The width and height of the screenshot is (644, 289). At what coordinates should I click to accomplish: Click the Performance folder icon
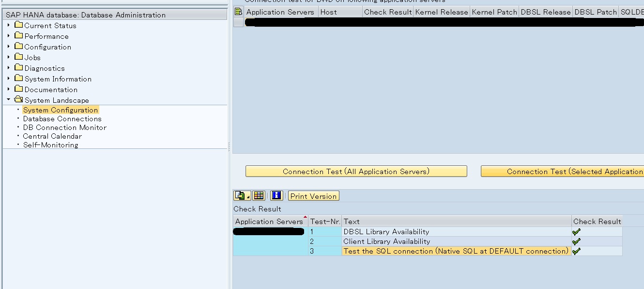click(19, 36)
